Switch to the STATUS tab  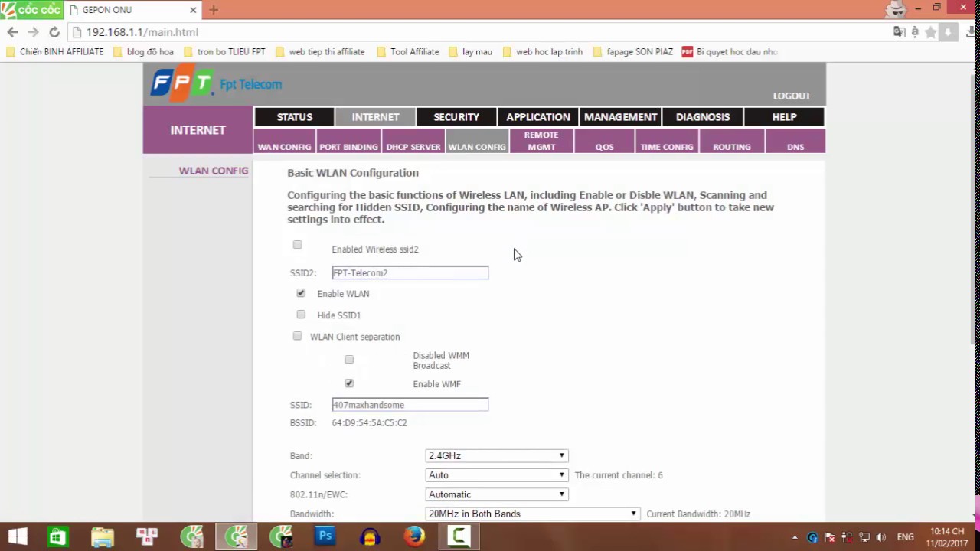[x=295, y=117]
